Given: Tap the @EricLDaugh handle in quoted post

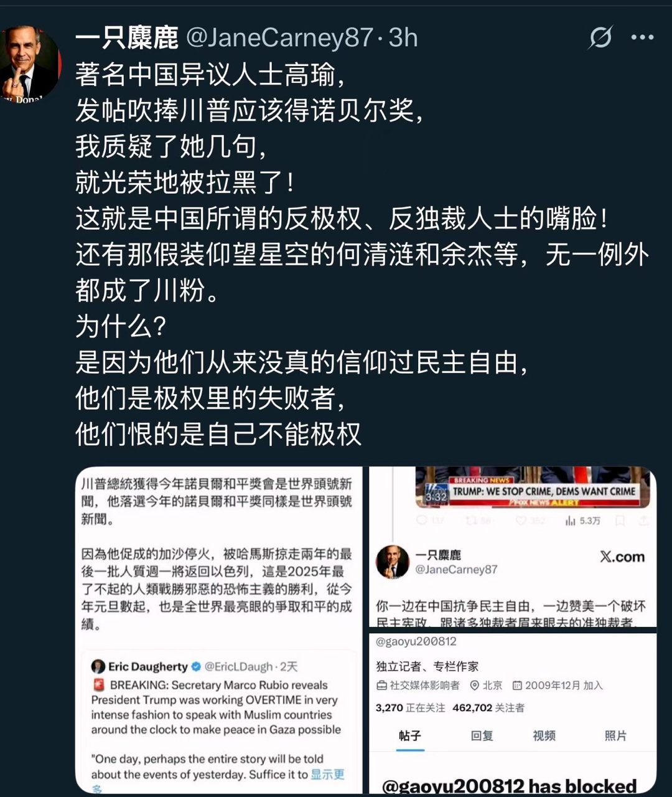Looking at the screenshot, I should [239, 667].
